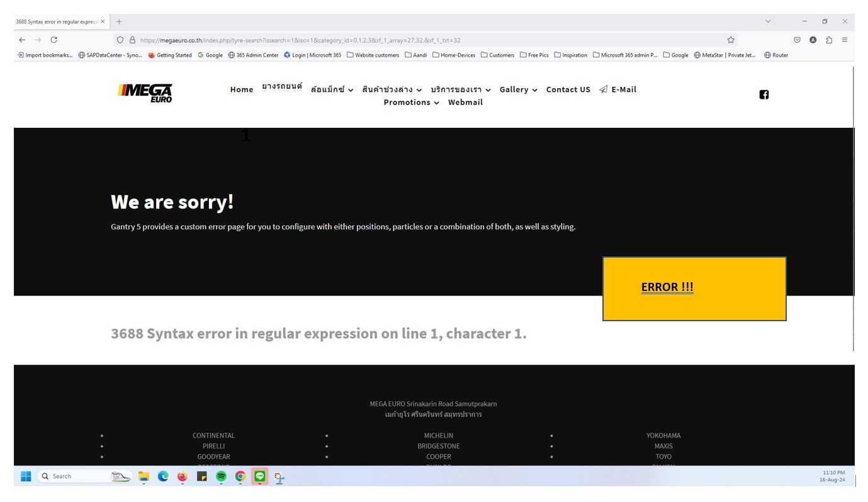Viewport: 868px width, 502px height.
Task: Open File Explorer from the taskbar
Action: tap(144, 477)
